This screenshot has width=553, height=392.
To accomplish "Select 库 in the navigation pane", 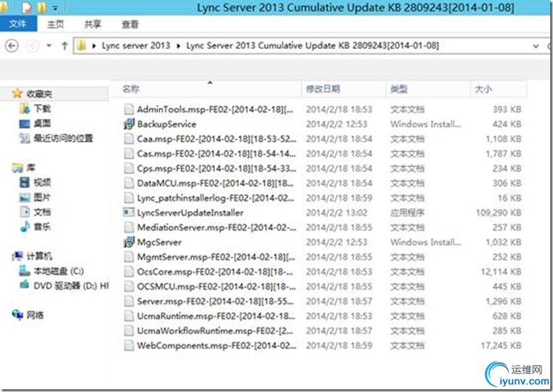I will (30, 168).
